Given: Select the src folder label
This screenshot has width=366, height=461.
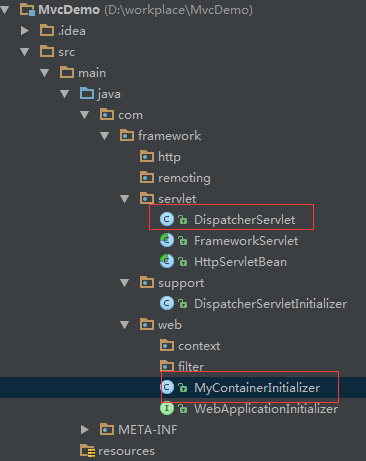Looking at the screenshot, I should point(67,52).
